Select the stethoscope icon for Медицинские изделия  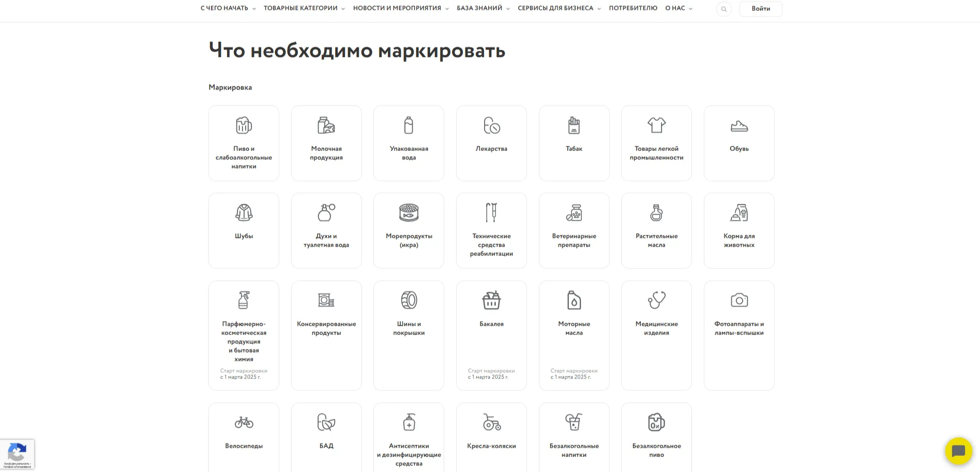(x=656, y=300)
